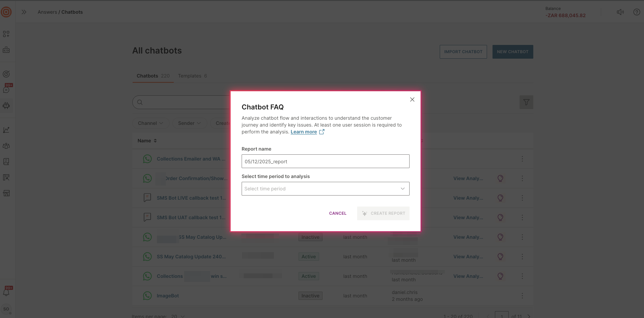Open the apps grid sidebar icon
The height and width of the screenshot is (318, 644).
(6, 34)
